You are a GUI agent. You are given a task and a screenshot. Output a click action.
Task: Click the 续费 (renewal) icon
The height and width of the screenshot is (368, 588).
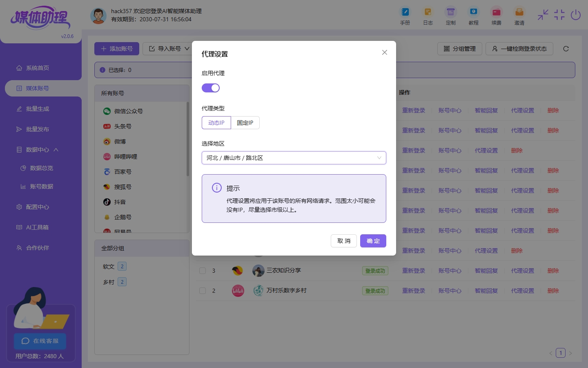point(497,16)
